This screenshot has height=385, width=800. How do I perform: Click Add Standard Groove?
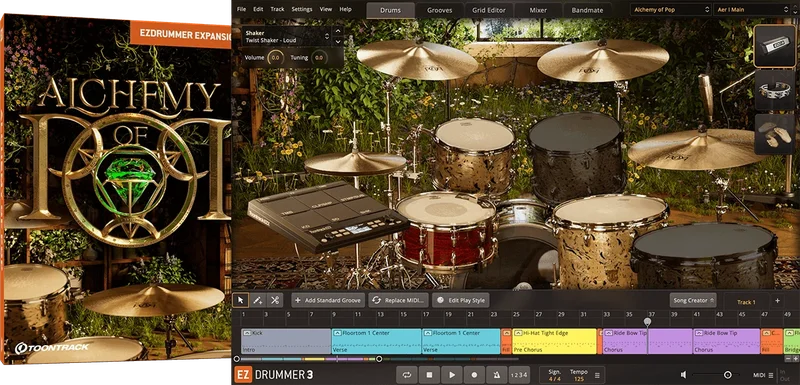pos(329,300)
